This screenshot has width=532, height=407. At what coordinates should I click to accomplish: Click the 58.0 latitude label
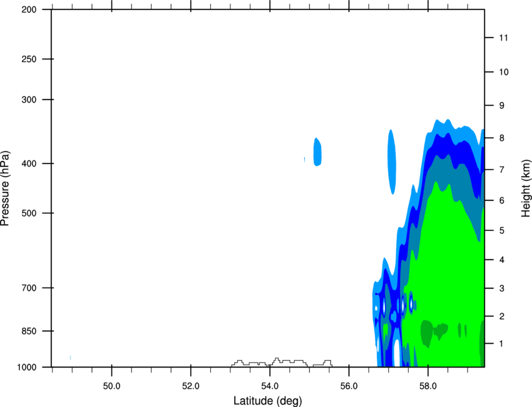coord(428,386)
